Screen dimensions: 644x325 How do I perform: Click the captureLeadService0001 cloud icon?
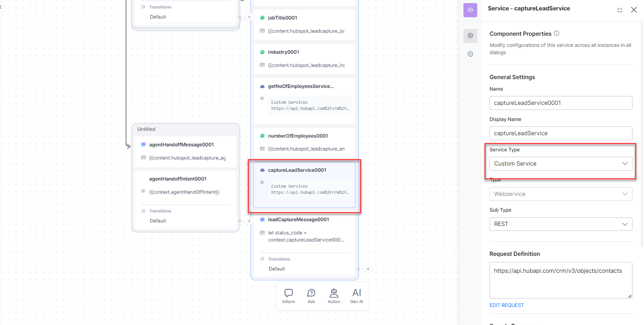(x=262, y=170)
